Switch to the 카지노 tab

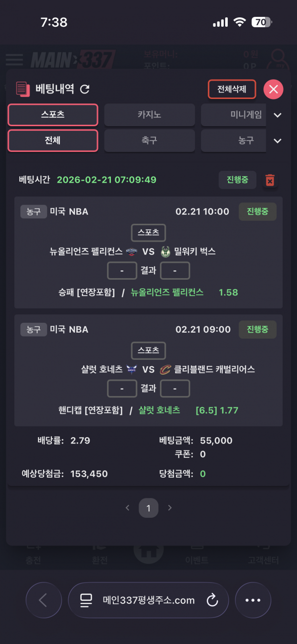pyautogui.click(x=149, y=115)
